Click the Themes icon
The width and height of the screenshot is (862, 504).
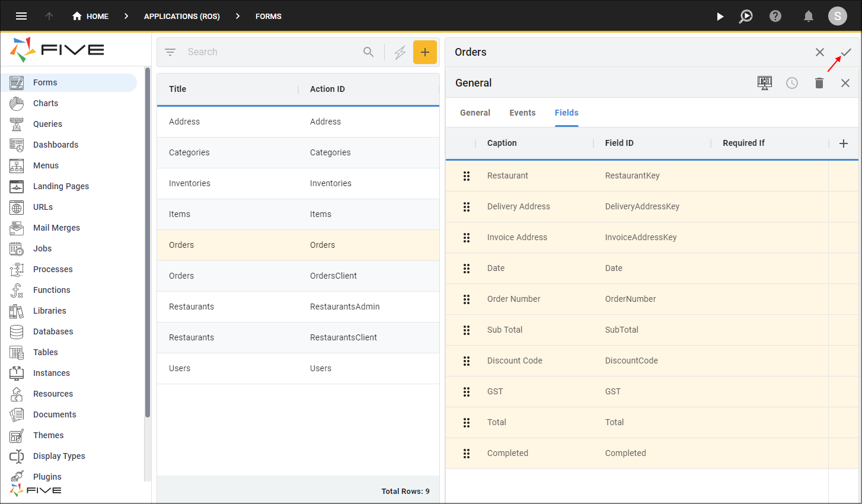(x=17, y=435)
